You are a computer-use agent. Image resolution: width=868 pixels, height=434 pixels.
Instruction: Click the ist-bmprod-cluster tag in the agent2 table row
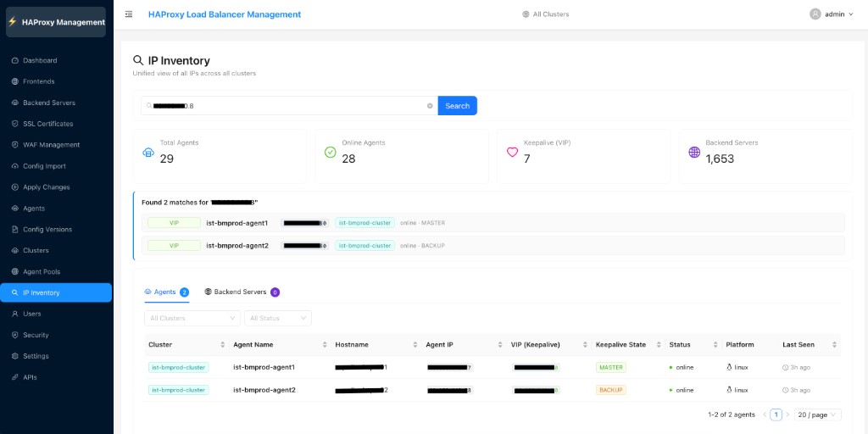[178, 390]
